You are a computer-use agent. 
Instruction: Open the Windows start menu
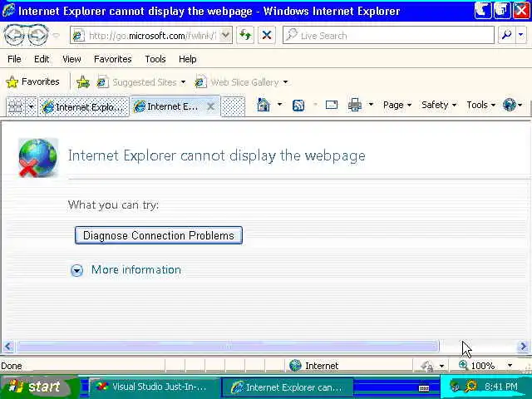pos(38,387)
